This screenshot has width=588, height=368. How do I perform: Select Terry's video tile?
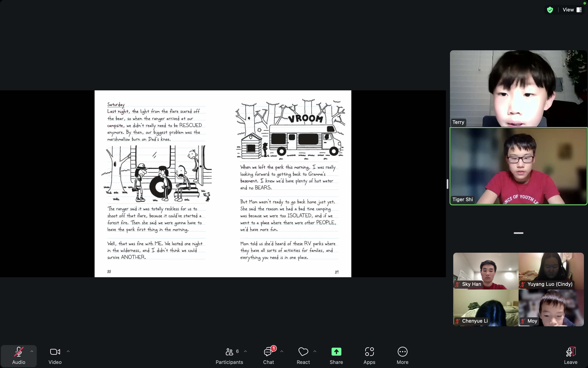(519, 88)
